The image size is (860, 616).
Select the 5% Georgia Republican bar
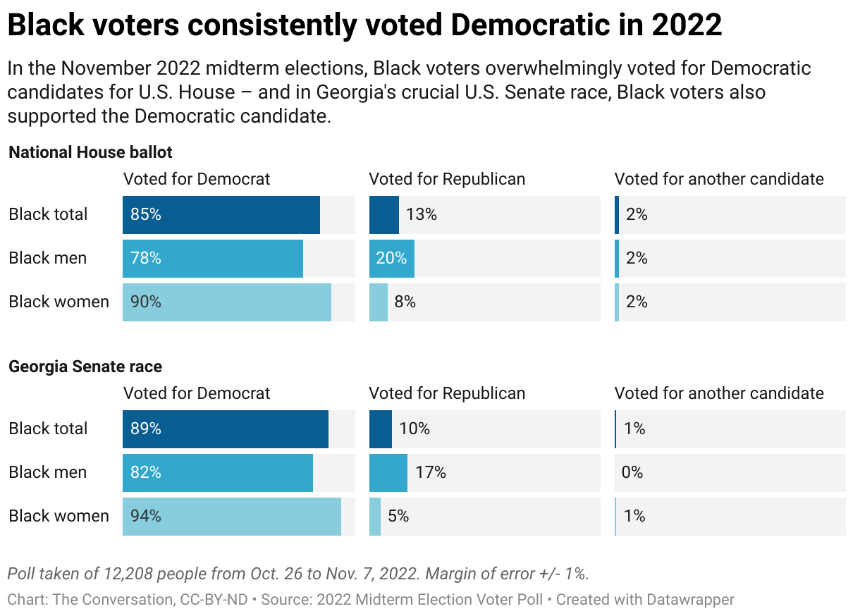[x=375, y=517]
